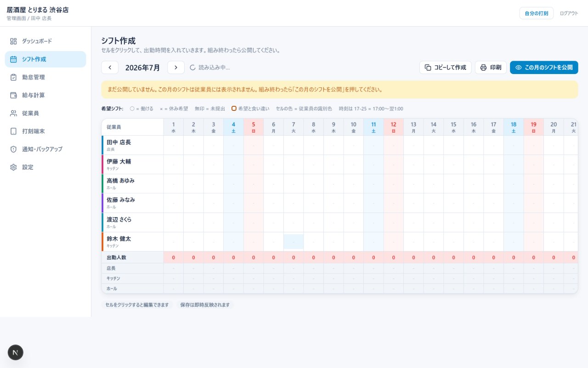Click the 希望と食い違い legend box

[x=234, y=109]
